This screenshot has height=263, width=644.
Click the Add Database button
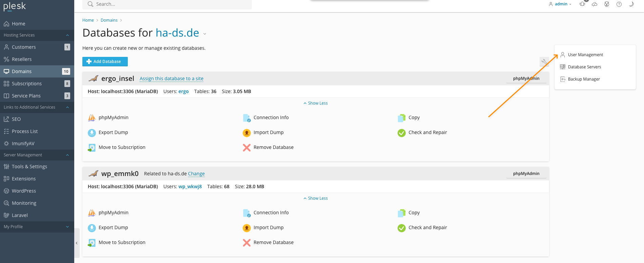[105, 62]
